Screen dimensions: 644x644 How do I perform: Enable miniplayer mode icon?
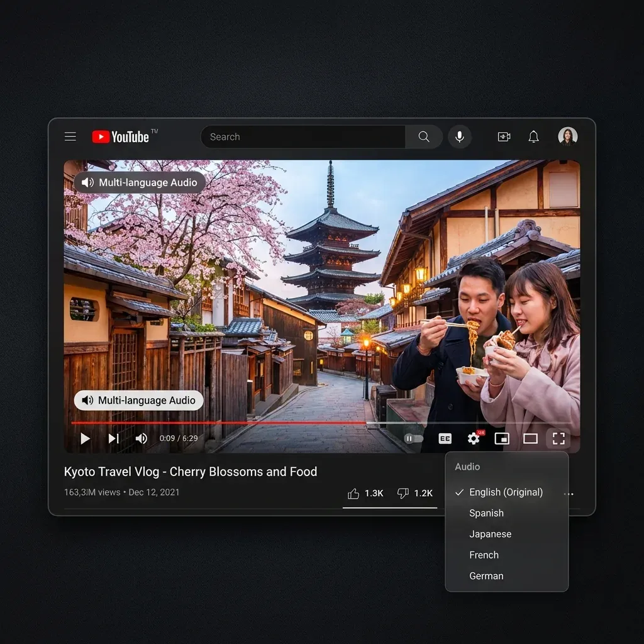[502, 438]
